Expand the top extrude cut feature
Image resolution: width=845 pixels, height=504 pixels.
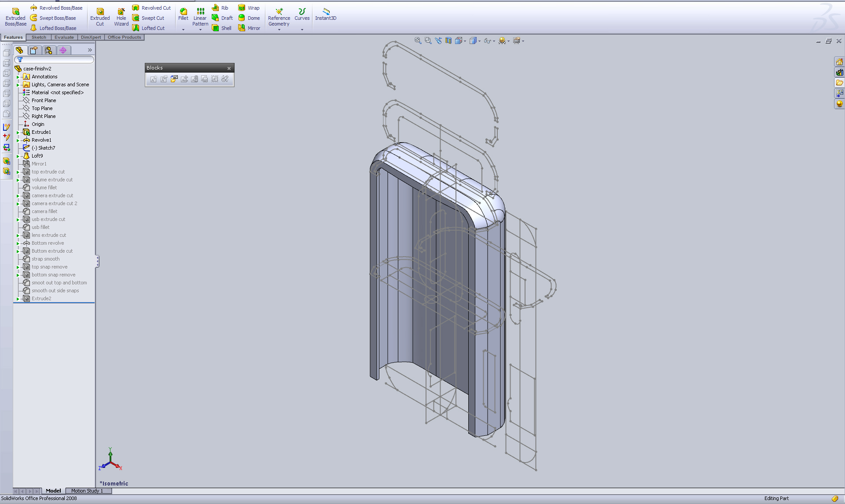point(18,172)
